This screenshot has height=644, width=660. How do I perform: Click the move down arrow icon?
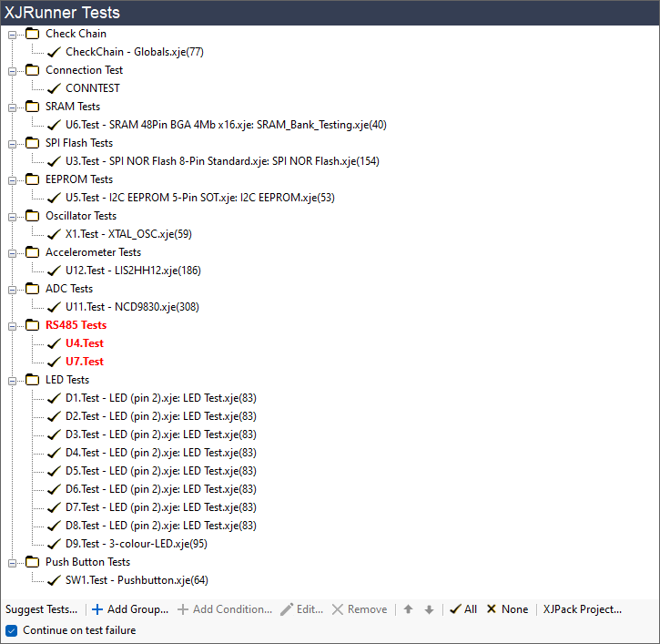click(x=429, y=609)
